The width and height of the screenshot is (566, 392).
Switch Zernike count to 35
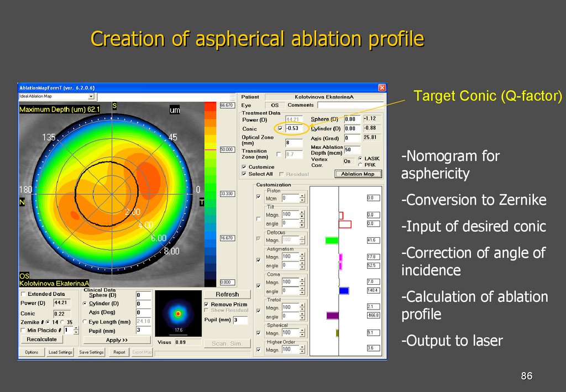62,322
